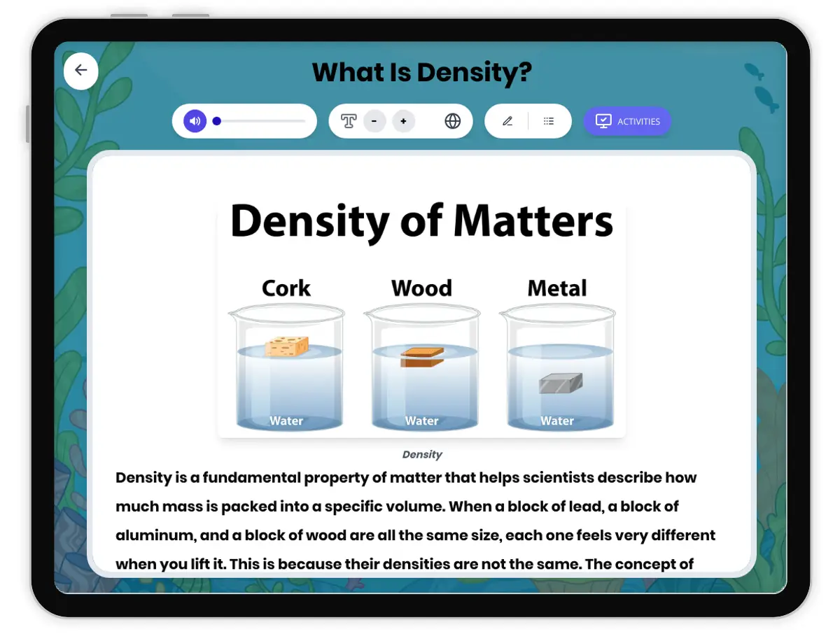Select the pencil annotation tool

507,121
